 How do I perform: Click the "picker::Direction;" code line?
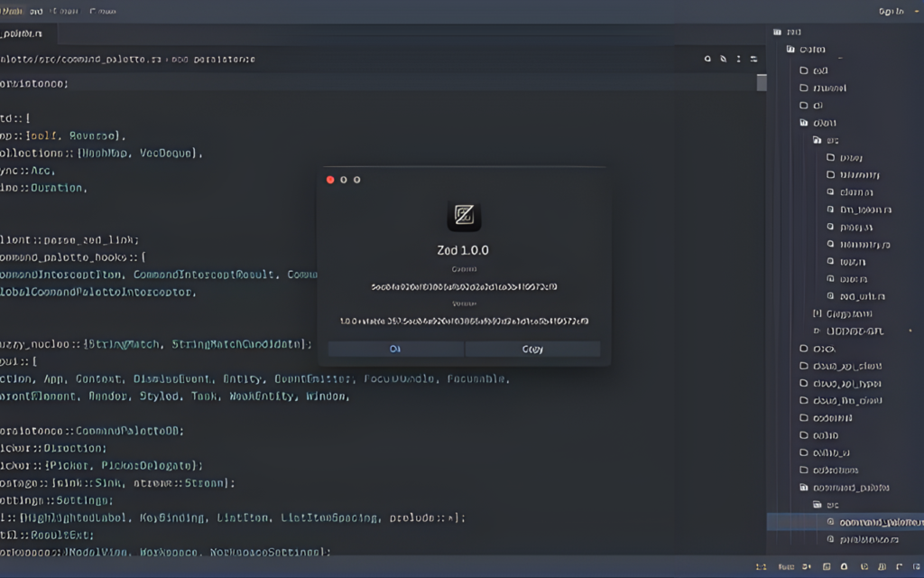point(53,448)
